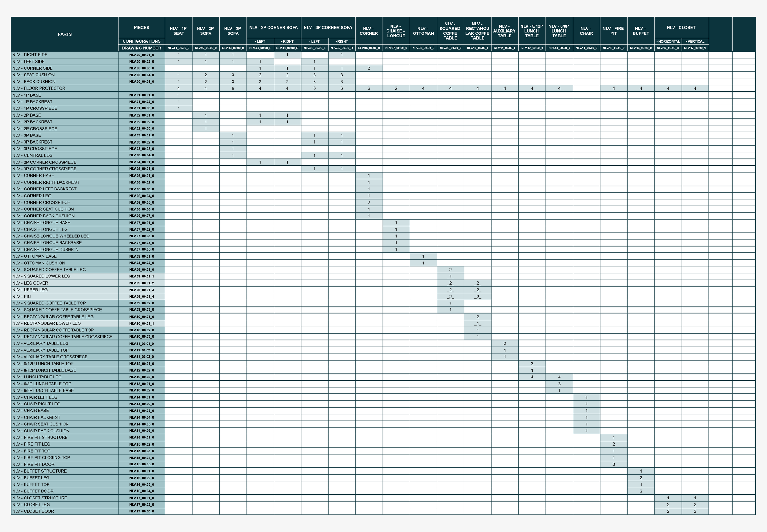Click the NLV - CHAISE - LONGUE header
The width and height of the screenshot is (767, 532).
(396, 31)
